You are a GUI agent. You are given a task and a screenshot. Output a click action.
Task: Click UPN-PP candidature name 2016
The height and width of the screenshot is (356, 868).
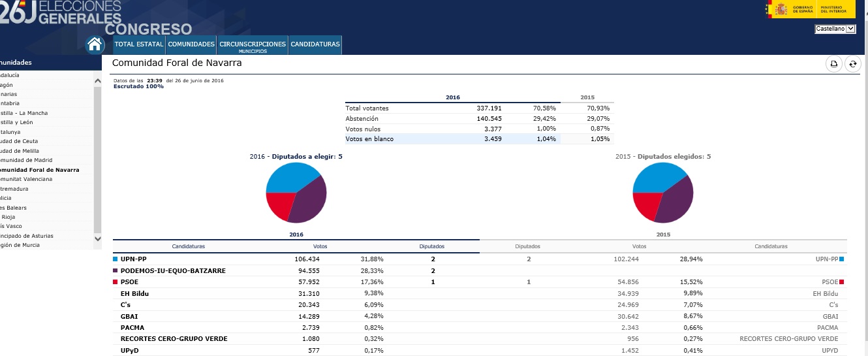[133, 259]
